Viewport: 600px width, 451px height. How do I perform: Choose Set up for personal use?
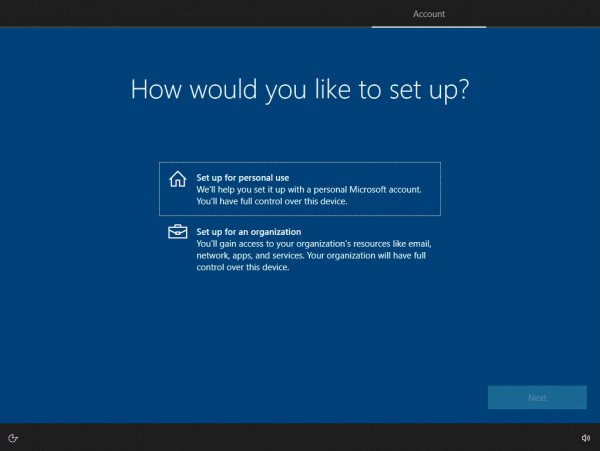[x=300, y=189]
